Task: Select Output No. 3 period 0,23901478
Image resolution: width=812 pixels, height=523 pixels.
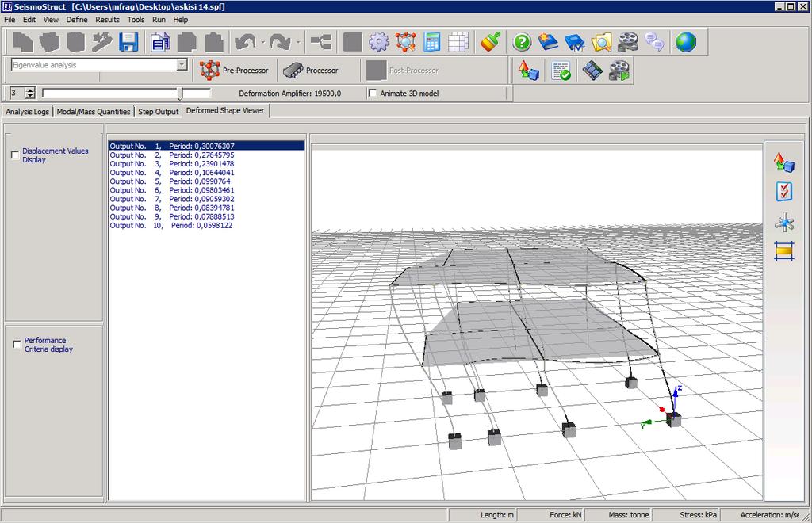Action: (207, 164)
